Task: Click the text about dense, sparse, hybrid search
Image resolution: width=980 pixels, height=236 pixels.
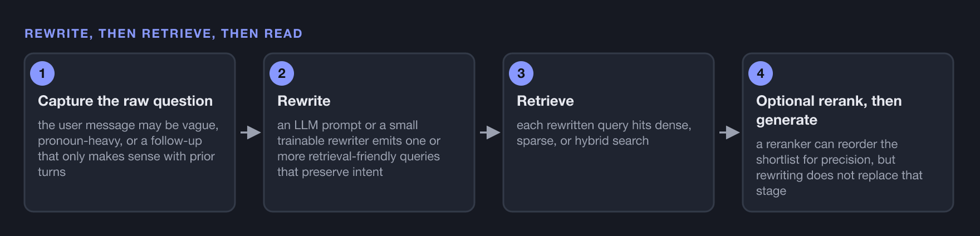Action: point(604,133)
